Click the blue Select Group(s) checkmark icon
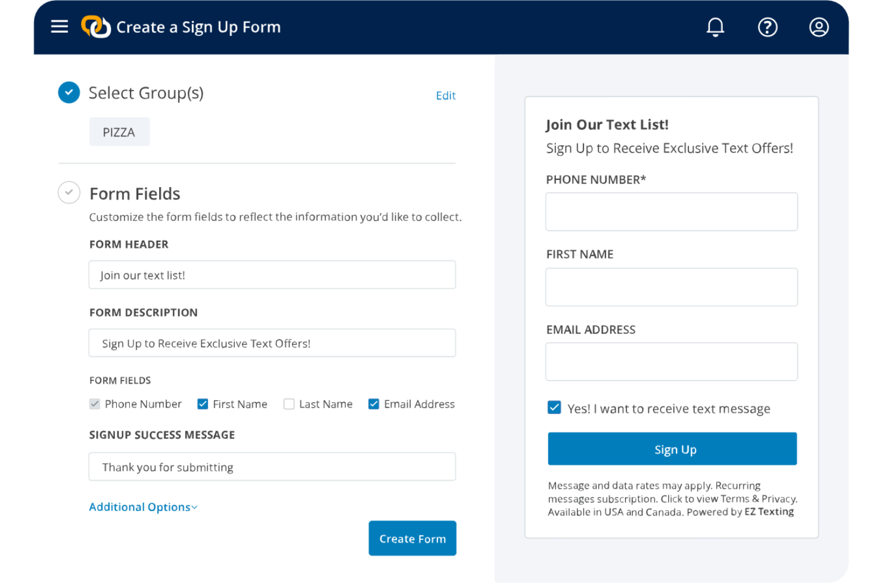This screenshot has width=882, height=588. (69, 92)
